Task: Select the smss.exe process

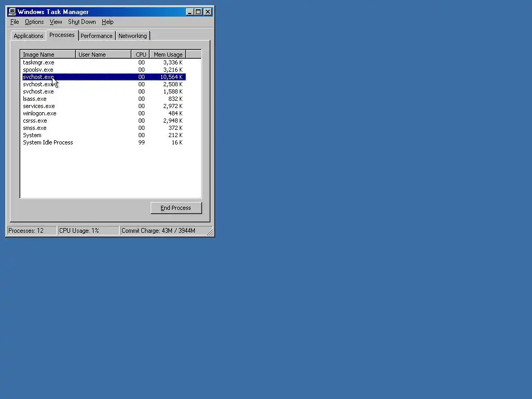Action: point(103,128)
